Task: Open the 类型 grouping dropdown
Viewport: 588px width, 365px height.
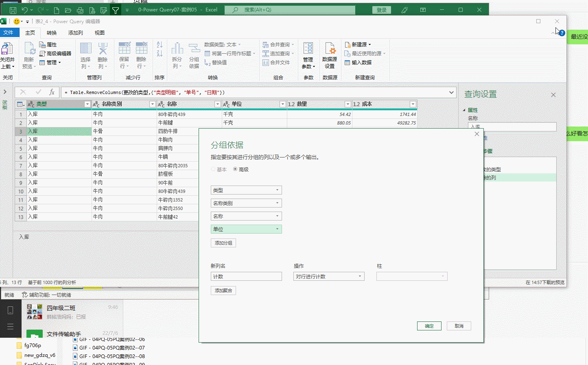Action: (x=246, y=190)
